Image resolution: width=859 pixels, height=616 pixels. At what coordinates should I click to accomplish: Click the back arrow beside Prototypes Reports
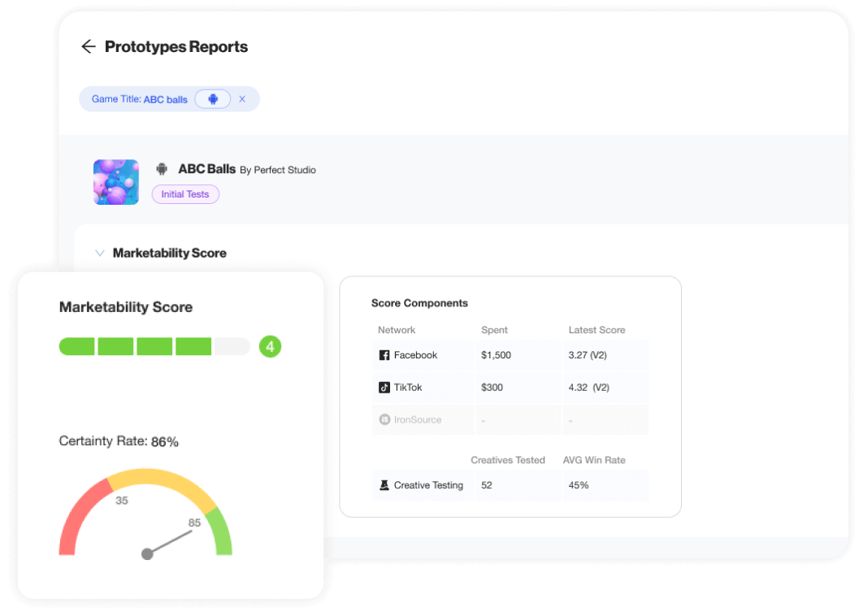(89, 47)
